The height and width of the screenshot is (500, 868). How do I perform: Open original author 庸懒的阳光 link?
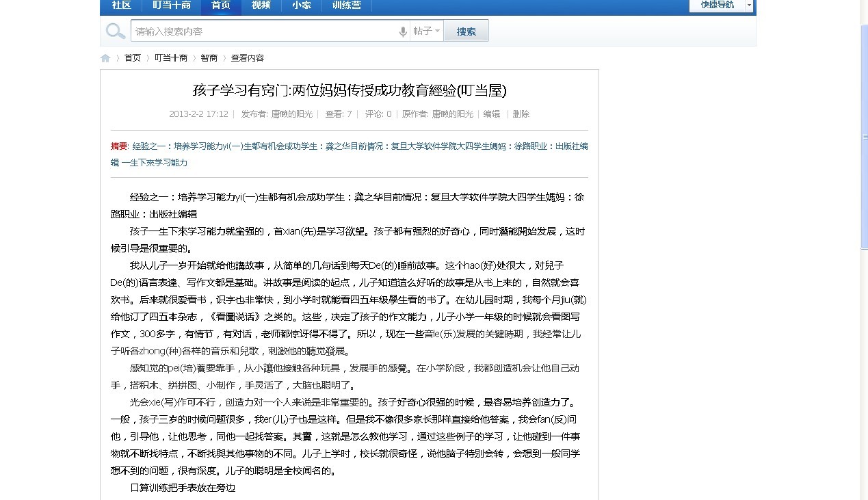(x=452, y=114)
